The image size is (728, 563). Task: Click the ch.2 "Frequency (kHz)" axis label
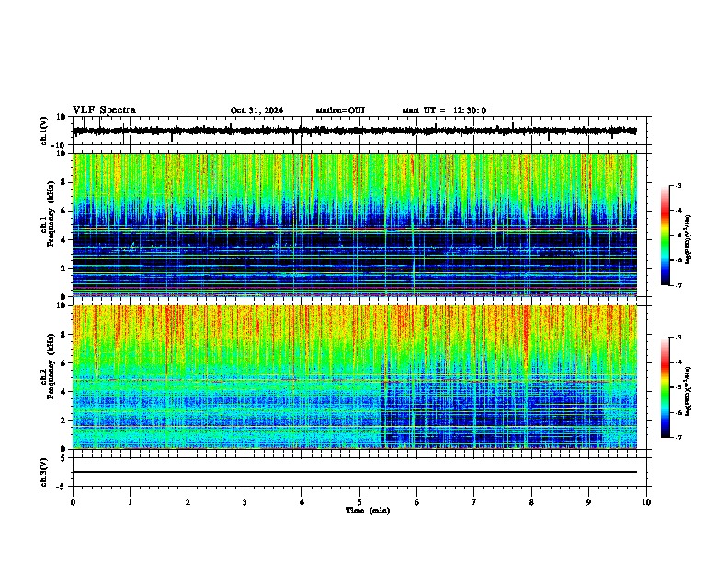(51, 366)
